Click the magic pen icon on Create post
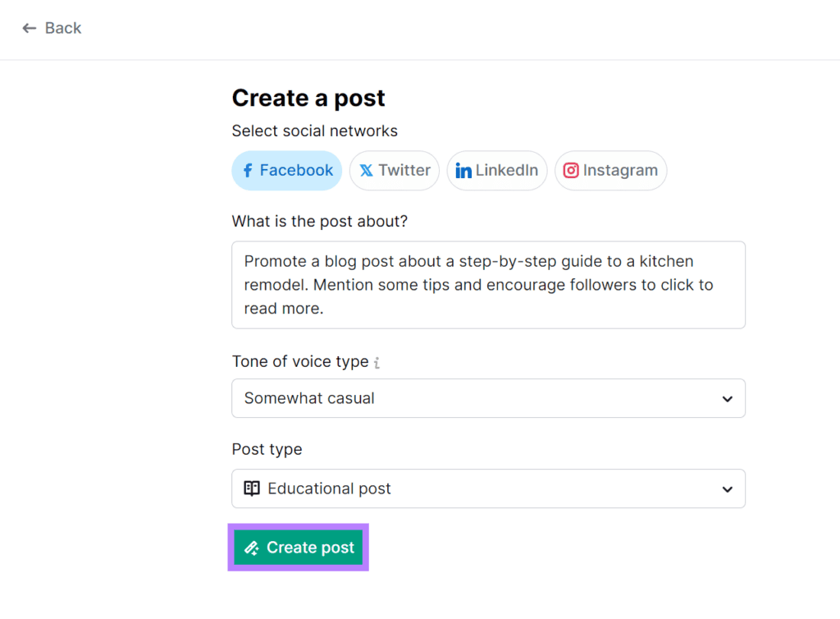 click(x=252, y=548)
